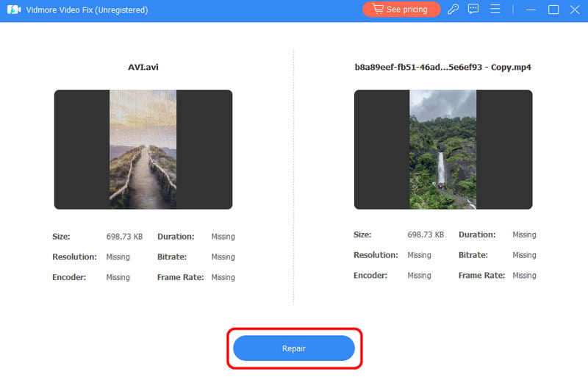Maximize the Vidmore window

[553, 10]
